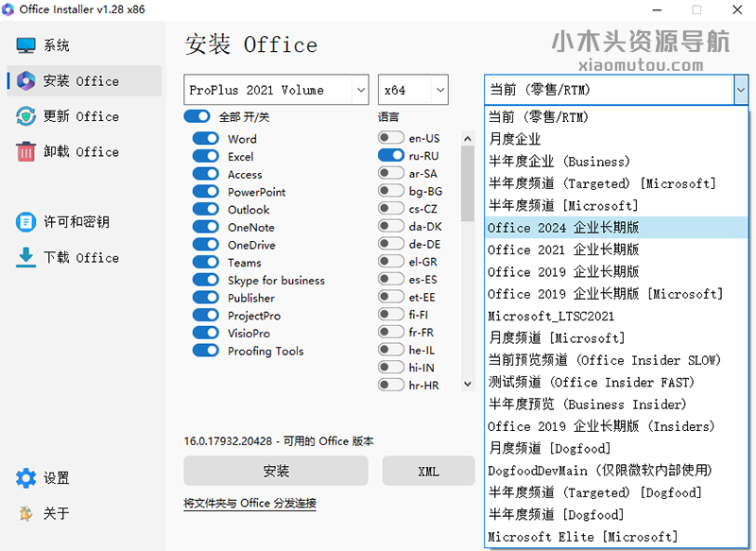The width and height of the screenshot is (756, 551).
Task: Toggle Teams component off
Action: (x=206, y=262)
